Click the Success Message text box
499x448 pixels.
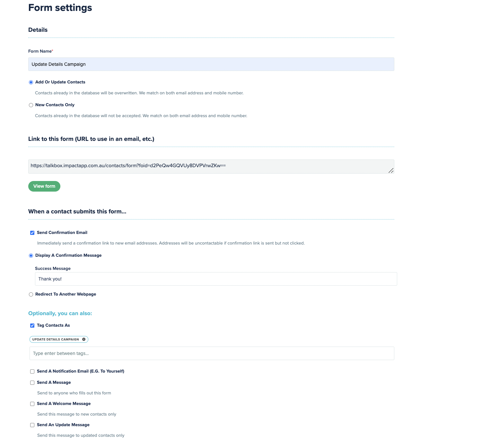coord(216,279)
